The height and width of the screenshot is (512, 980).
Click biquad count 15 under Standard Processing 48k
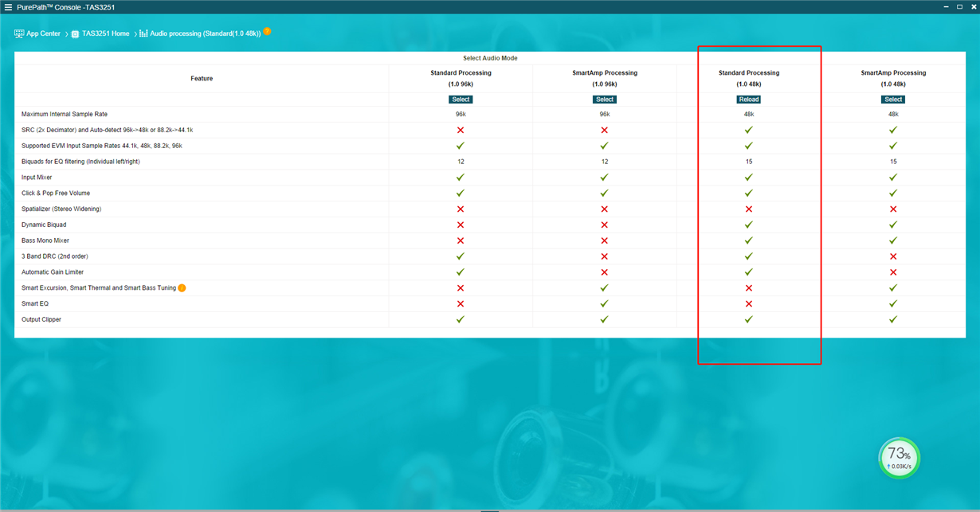[749, 162]
